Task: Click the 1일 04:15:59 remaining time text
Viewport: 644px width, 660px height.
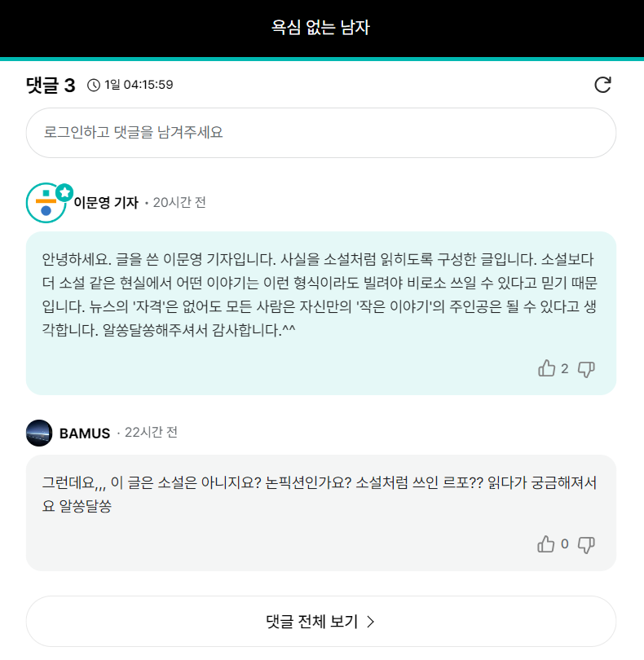Action: [139, 85]
